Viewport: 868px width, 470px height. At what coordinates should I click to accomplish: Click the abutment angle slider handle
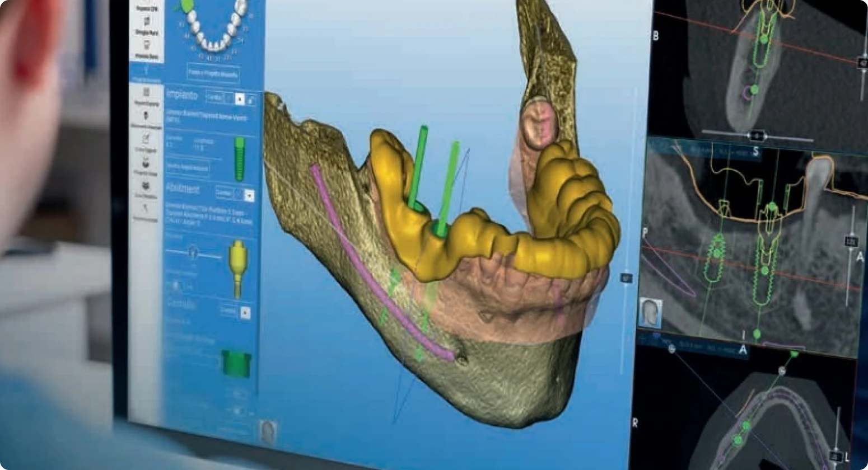point(193,252)
